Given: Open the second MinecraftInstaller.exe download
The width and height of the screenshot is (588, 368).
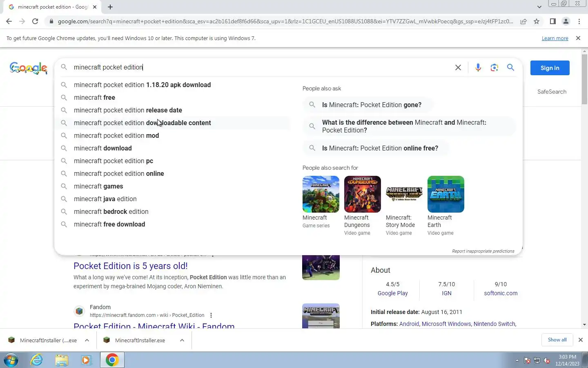Looking at the screenshot, I should (x=135, y=340).
